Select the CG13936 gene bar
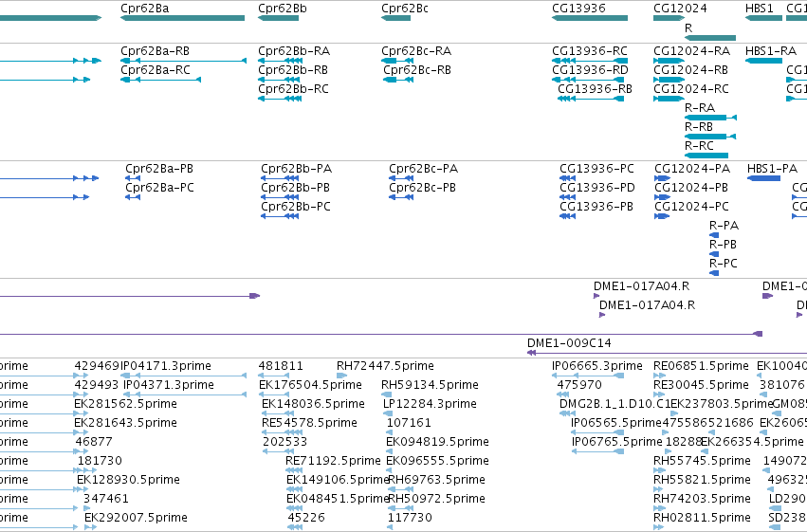The width and height of the screenshot is (807, 532). pyautogui.click(x=590, y=18)
